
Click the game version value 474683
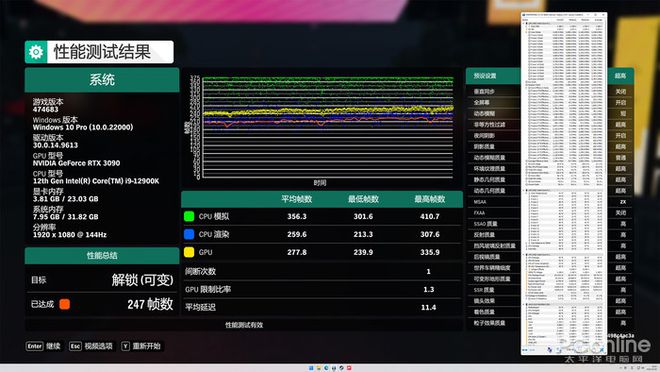pos(45,109)
